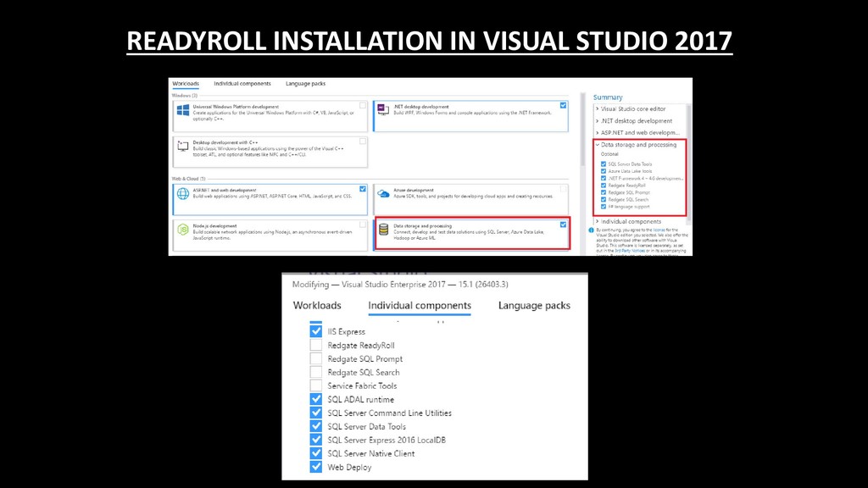
Task: Switch to Workloads tab in the Modifying window
Action: click(x=317, y=305)
